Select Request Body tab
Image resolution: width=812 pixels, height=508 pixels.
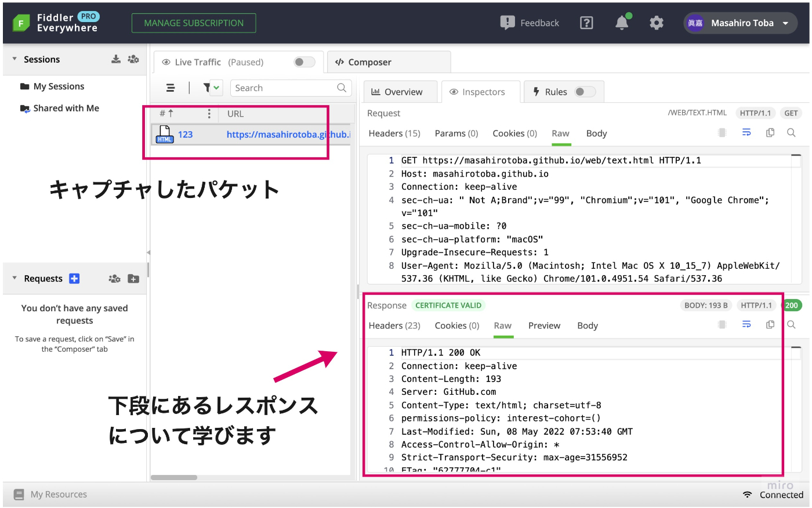coord(596,134)
